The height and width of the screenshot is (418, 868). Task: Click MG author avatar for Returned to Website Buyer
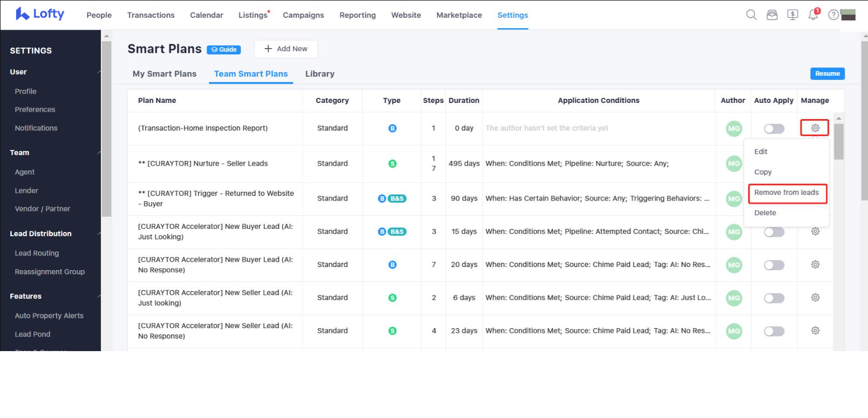[x=734, y=199]
